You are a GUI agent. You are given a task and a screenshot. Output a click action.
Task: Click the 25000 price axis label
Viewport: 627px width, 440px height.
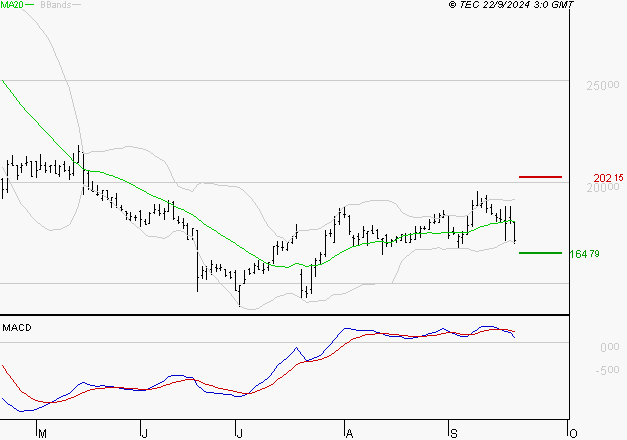[x=603, y=85]
